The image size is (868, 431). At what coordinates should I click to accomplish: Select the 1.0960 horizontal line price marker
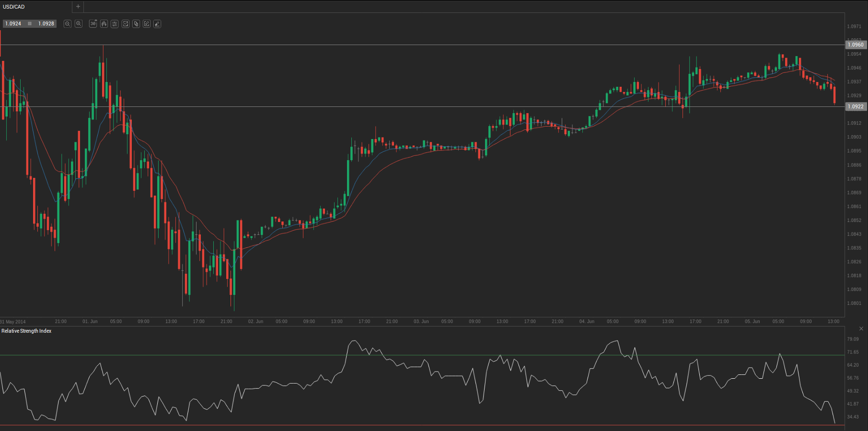point(856,45)
